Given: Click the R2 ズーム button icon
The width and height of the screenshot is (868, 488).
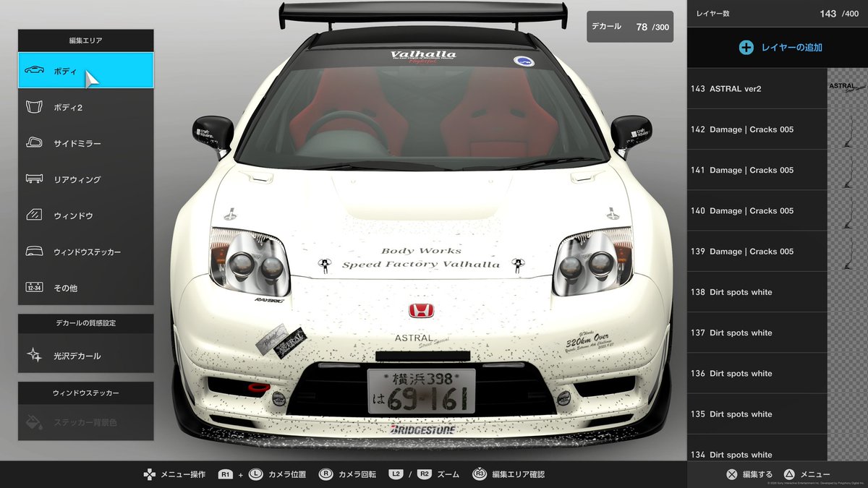Looking at the screenshot, I should (x=424, y=474).
